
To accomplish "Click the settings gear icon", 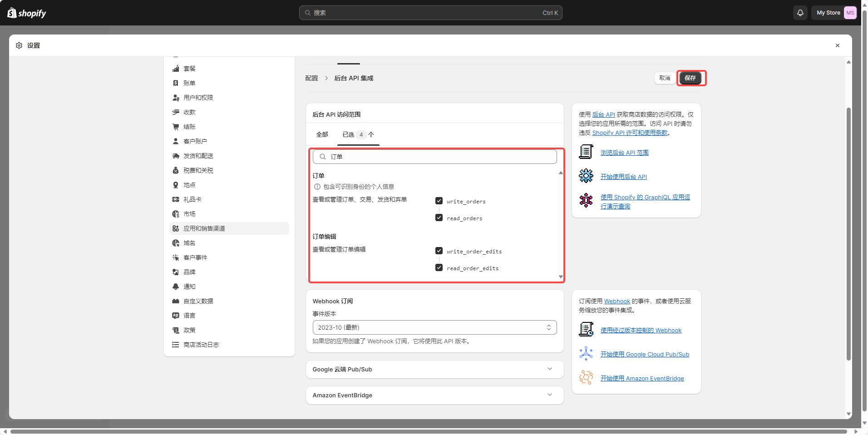I will (19, 45).
